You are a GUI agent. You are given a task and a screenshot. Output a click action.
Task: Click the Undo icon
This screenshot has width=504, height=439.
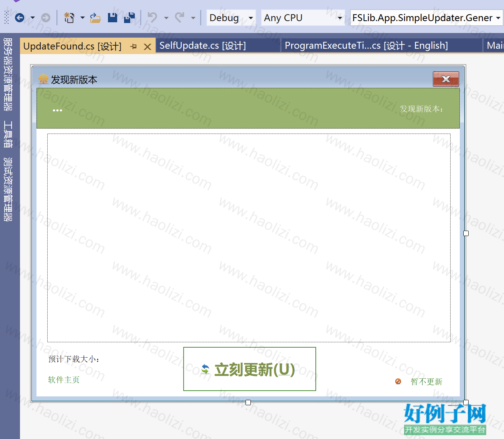click(153, 18)
